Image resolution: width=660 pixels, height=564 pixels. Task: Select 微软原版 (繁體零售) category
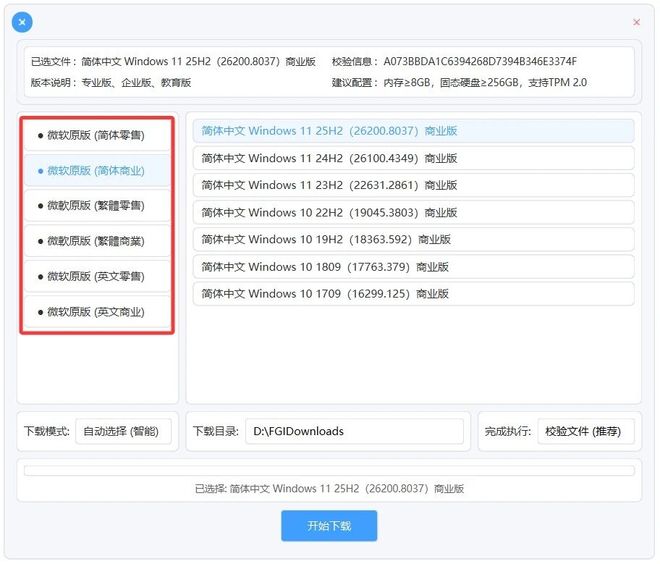[98, 206]
